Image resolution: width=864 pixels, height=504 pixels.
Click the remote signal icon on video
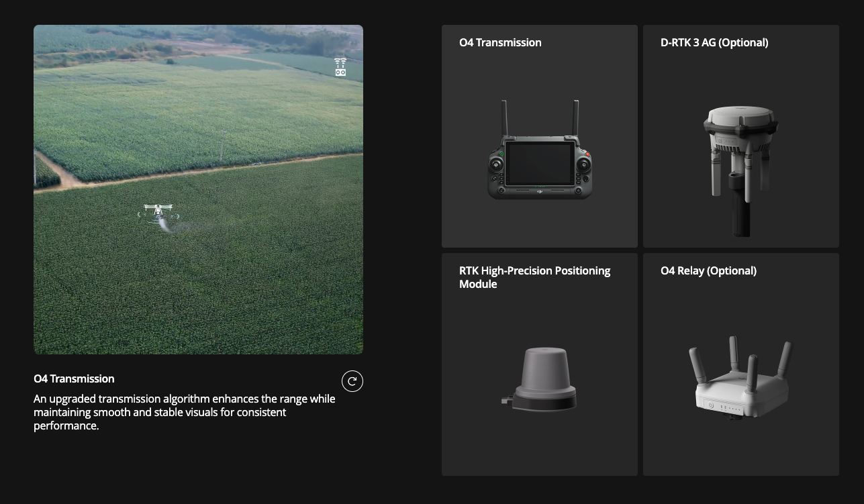tap(340, 67)
